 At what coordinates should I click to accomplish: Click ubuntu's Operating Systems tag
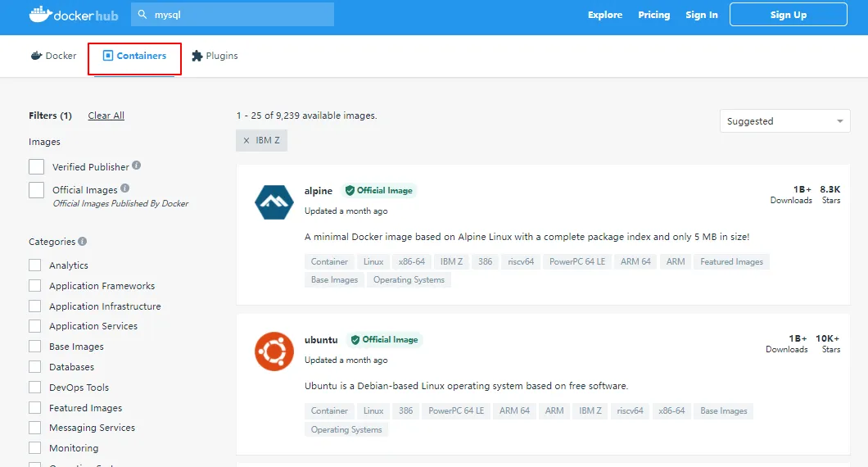point(346,429)
